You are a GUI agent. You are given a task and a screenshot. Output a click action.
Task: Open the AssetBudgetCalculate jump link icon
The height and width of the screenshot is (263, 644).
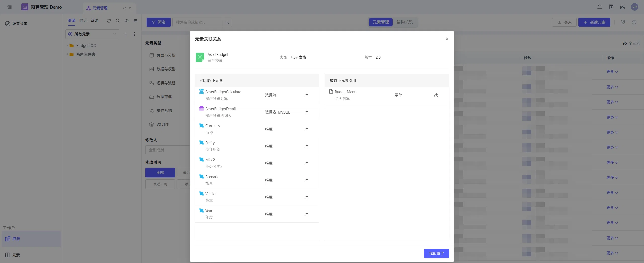[x=306, y=95]
